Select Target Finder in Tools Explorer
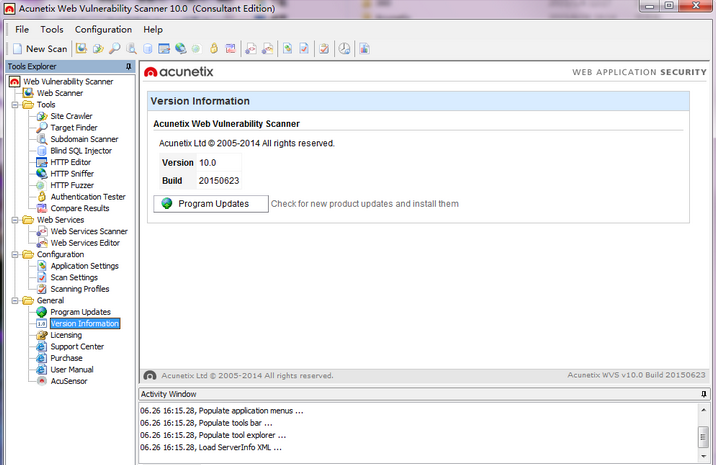Image resolution: width=716 pixels, height=465 pixels. 74,127
